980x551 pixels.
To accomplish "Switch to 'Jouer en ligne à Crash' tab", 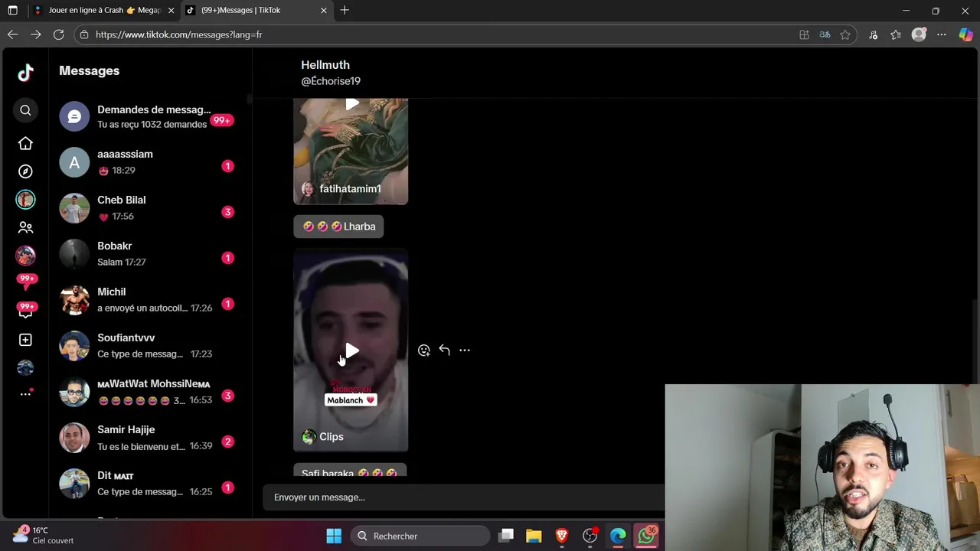I will (104, 10).
